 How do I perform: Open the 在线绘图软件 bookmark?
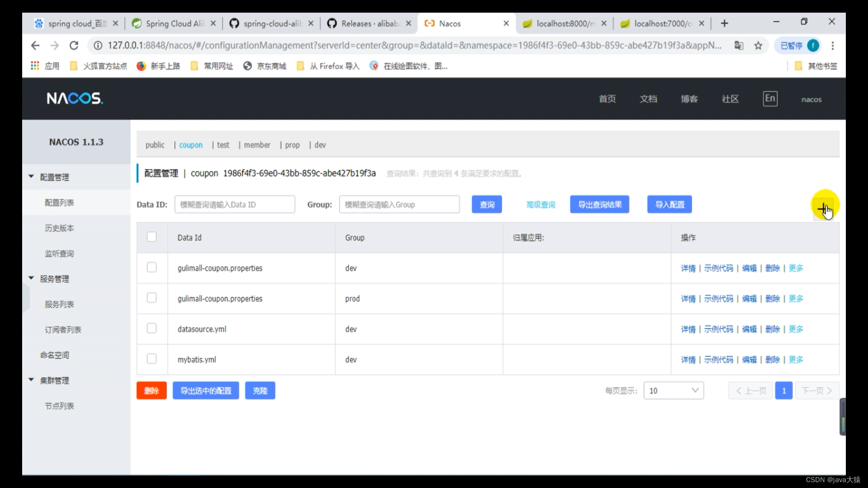(x=409, y=66)
